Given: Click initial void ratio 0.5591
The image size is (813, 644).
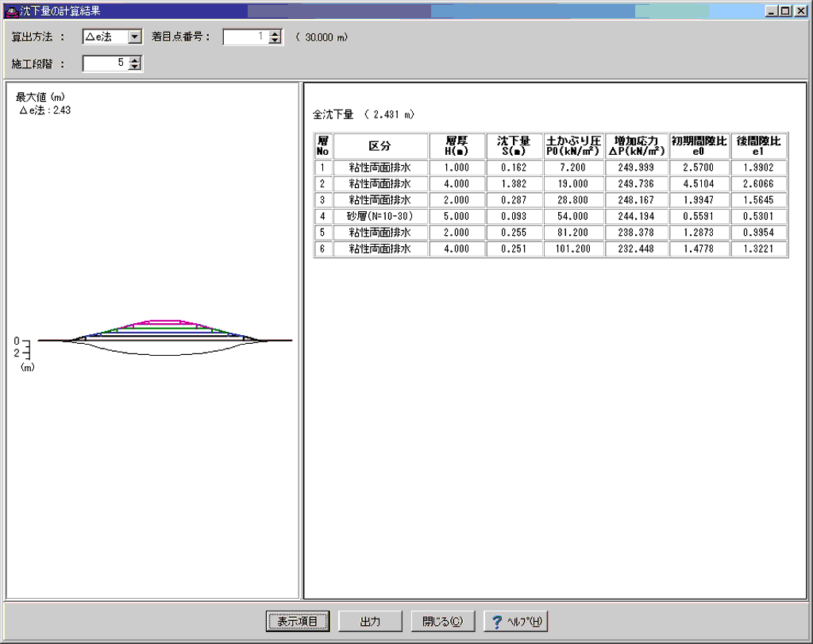Looking at the screenshot, I should pos(699,216).
